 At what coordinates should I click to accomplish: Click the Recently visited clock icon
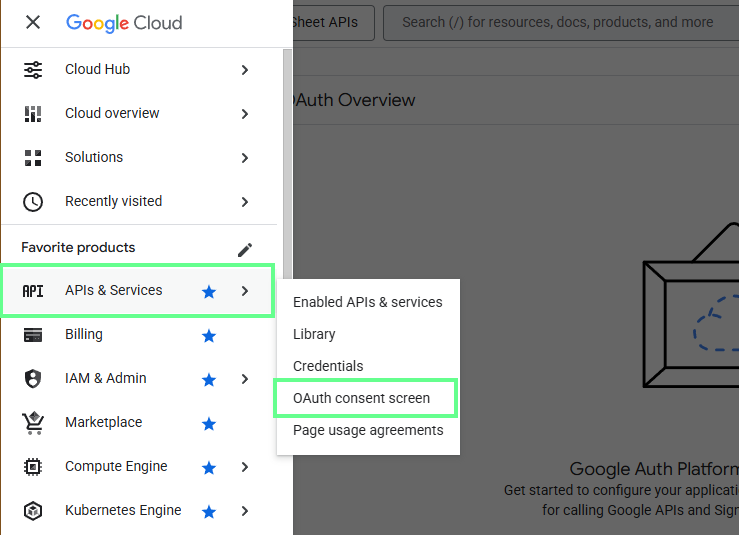coord(33,202)
